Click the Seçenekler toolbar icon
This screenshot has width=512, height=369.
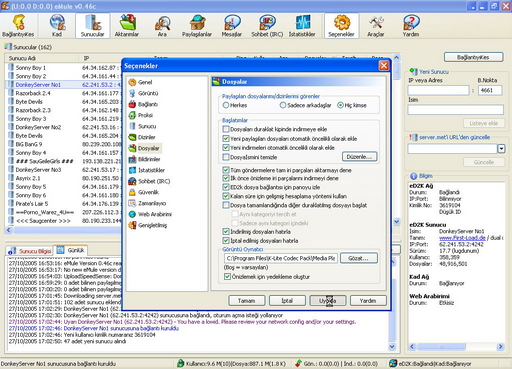[341, 26]
